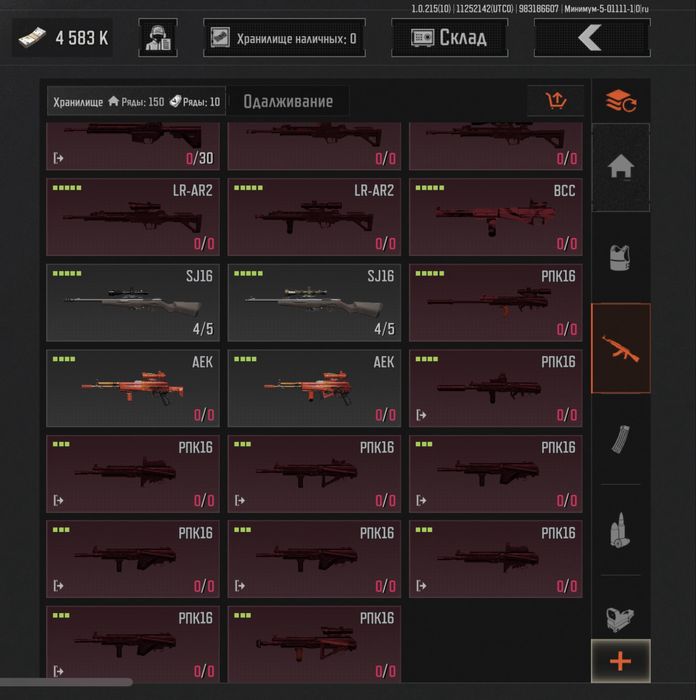The image size is (696, 700).
Task: Select the second AEK weapon tile
Action: tap(314, 388)
